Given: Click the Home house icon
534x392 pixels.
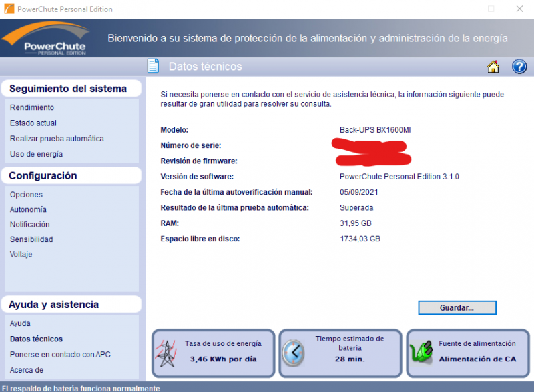Looking at the screenshot, I should (493, 67).
